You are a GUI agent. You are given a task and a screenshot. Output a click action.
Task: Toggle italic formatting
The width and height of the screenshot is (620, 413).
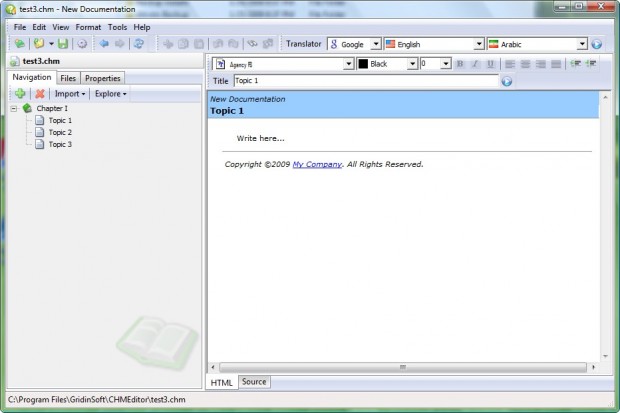475,64
